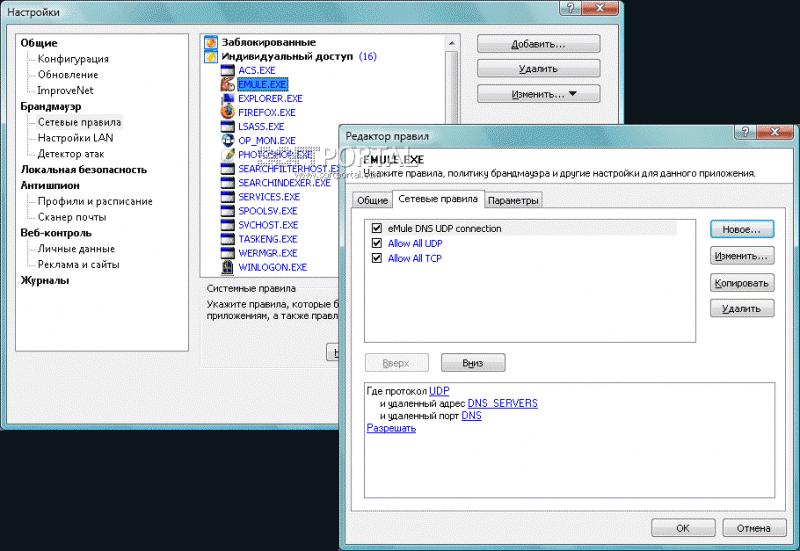Click the application list scrollbar up arrow

click(x=452, y=43)
